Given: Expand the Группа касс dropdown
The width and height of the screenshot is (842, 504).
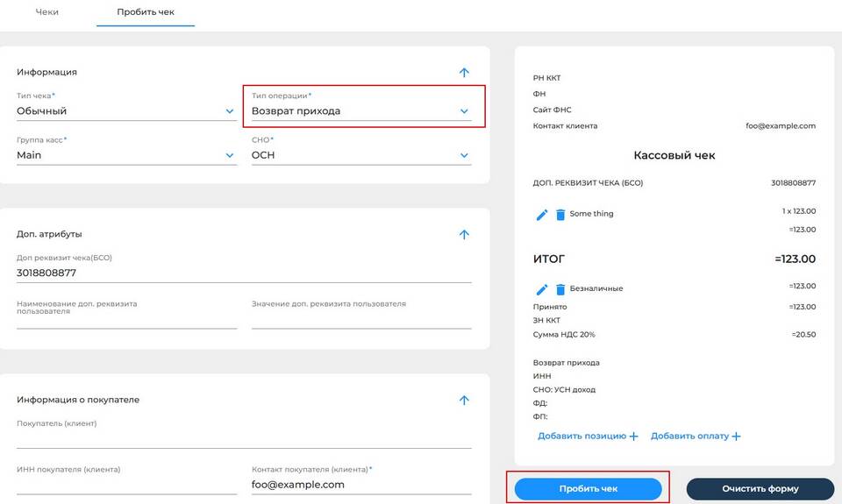Looking at the screenshot, I should 126,155.
